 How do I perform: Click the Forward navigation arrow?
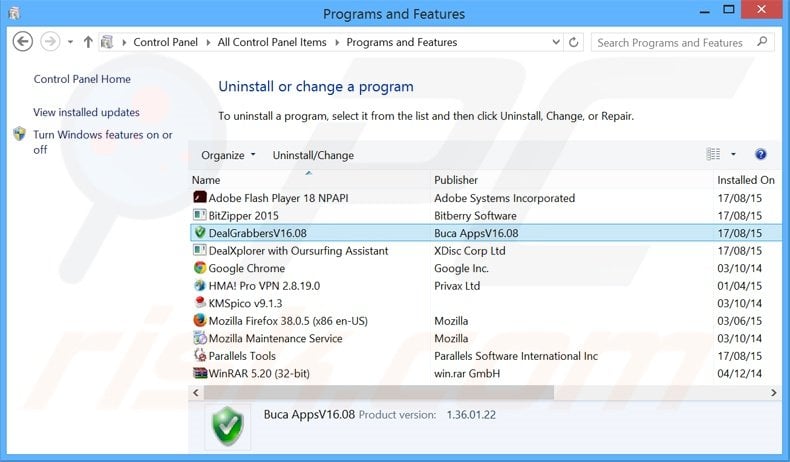[50, 42]
